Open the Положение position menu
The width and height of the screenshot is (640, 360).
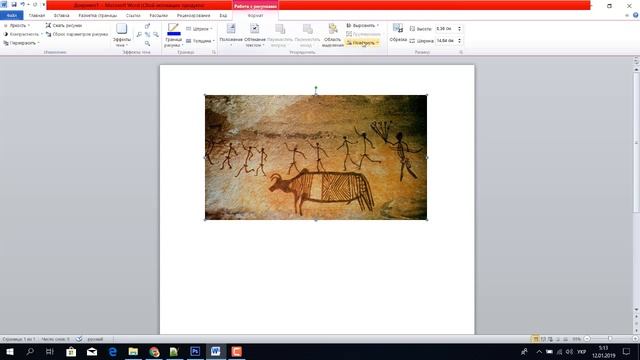pos(231,35)
